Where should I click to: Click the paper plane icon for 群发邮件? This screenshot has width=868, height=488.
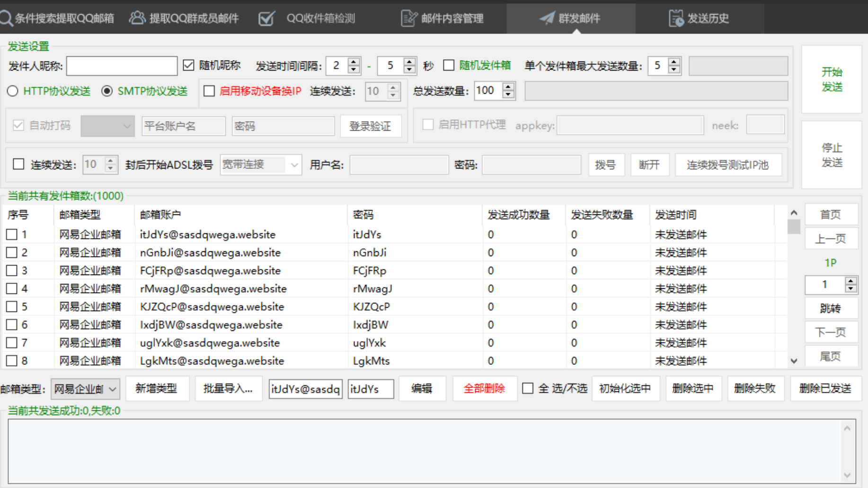(x=547, y=18)
